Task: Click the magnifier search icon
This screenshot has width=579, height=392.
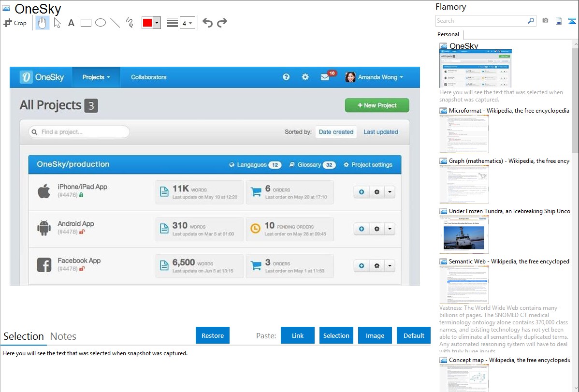Action: [x=531, y=21]
